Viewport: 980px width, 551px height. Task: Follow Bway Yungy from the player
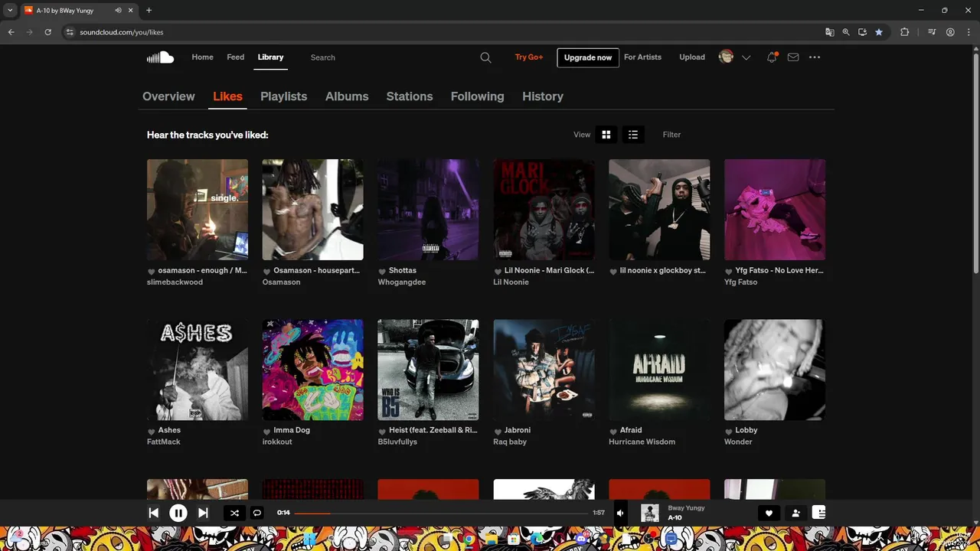(795, 514)
